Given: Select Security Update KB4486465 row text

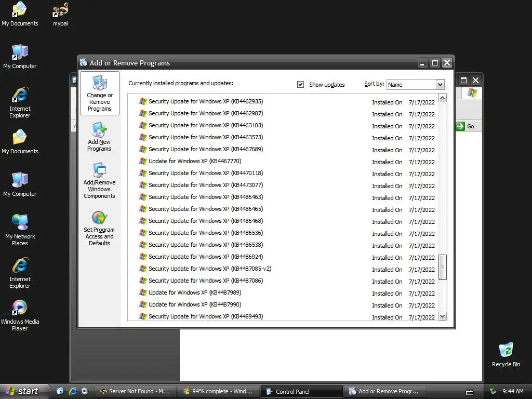Looking at the screenshot, I should pos(206,209).
